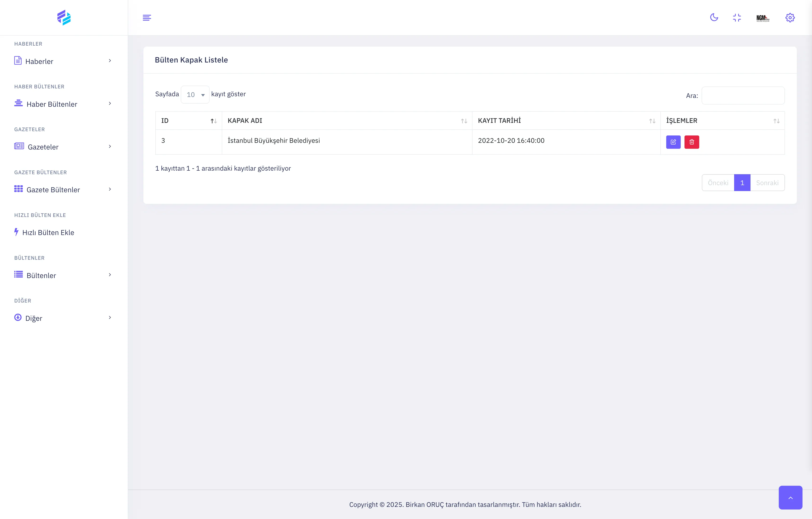Exit fullscreen using the collapse icon
Screen dimensions: 812x519
click(737, 18)
